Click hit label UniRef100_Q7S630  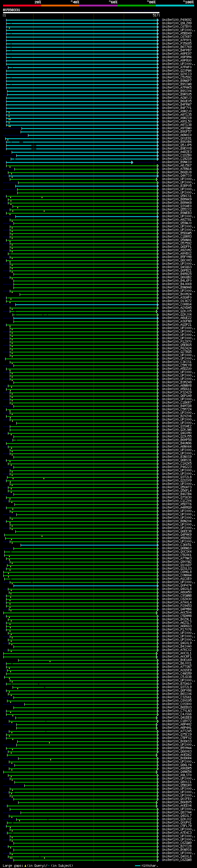(177, 497)
